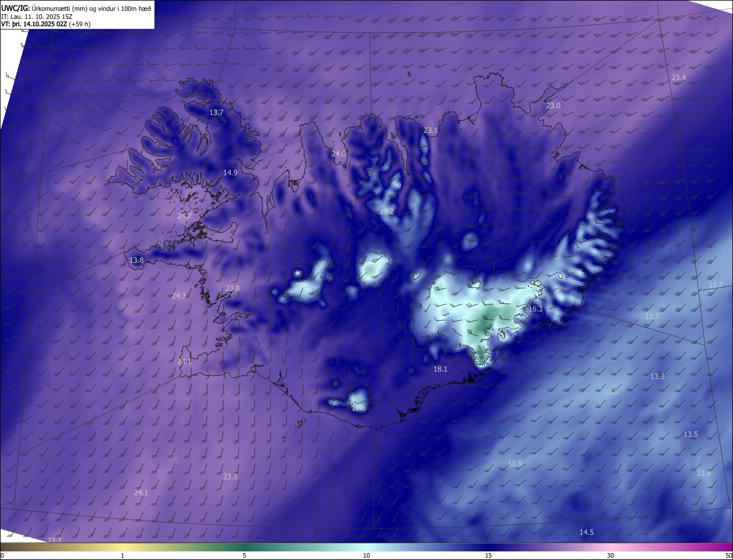This screenshot has height=560, width=733.
Task: Click the color scale label 0
Action: [x=2, y=555]
